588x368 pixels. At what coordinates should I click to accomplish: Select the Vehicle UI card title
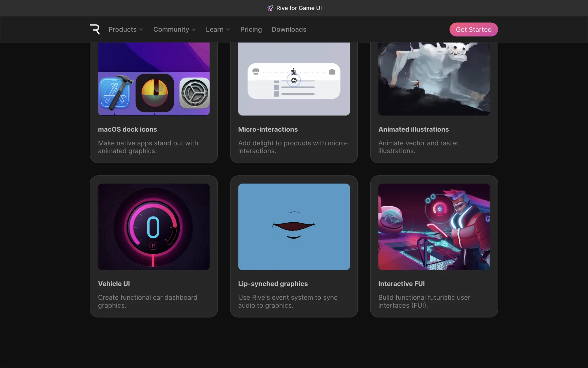point(114,284)
